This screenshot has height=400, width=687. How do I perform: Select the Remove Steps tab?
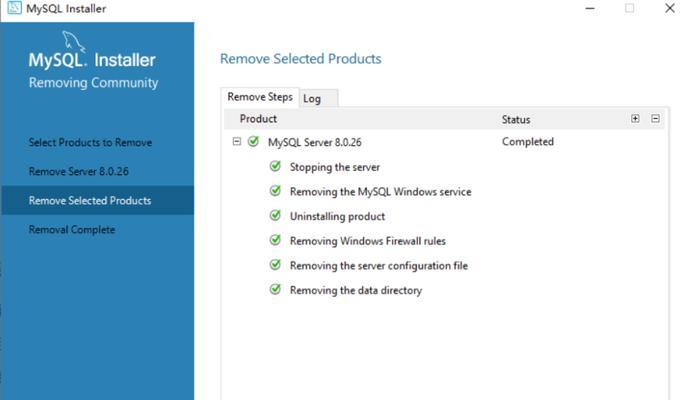(260, 97)
